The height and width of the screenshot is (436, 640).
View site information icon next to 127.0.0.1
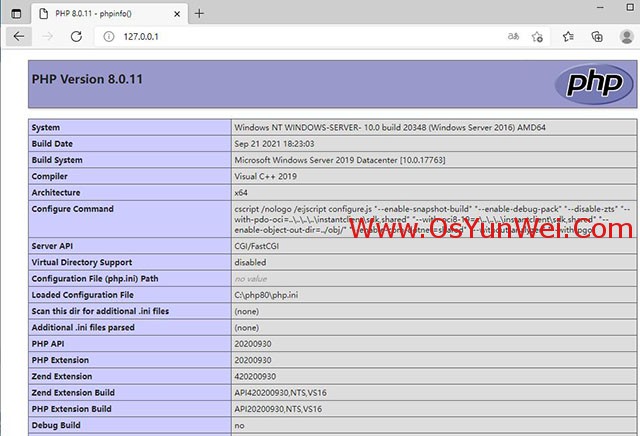click(109, 36)
